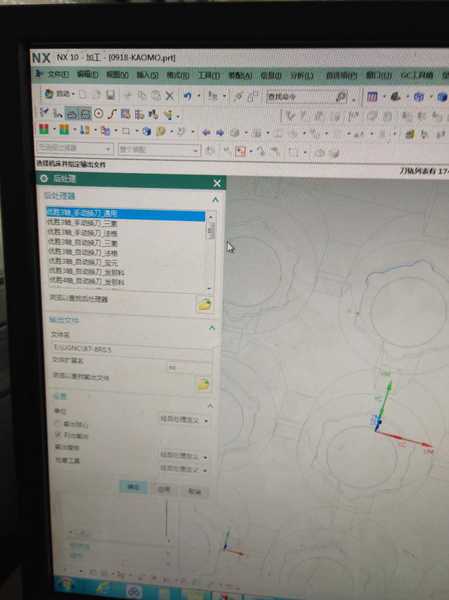Click the blue left arrow icon in the toolbar
This screenshot has width=449, height=600.
click(x=206, y=132)
